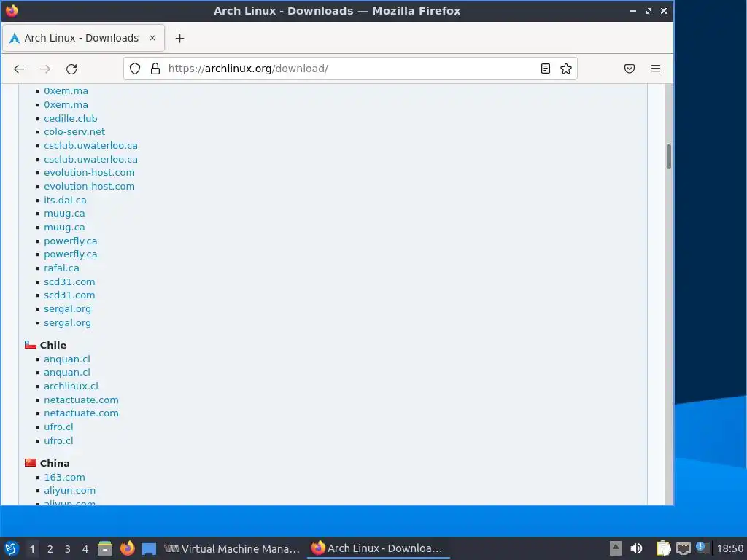This screenshot has width=747, height=560.
Task: Switch to workspace 3
Action: tap(68, 549)
